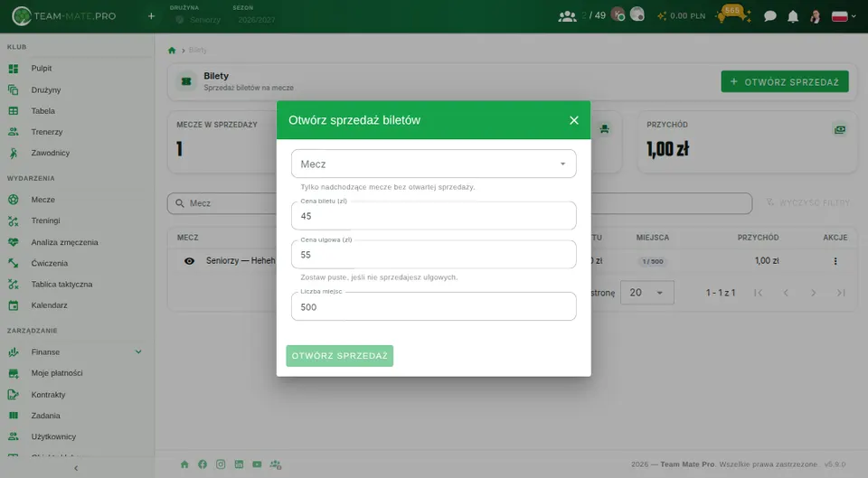Viewport: 868px width, 478px height.
Task: Confirm with the dialog's Otwórz sprzedaż button
Action: pos(339,356)
